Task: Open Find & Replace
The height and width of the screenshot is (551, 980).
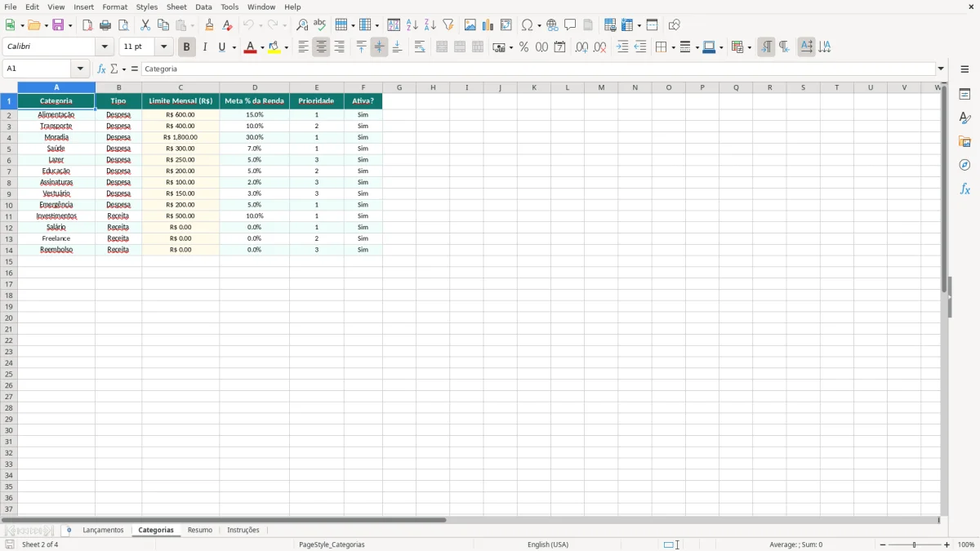Action: click(302, 25)
